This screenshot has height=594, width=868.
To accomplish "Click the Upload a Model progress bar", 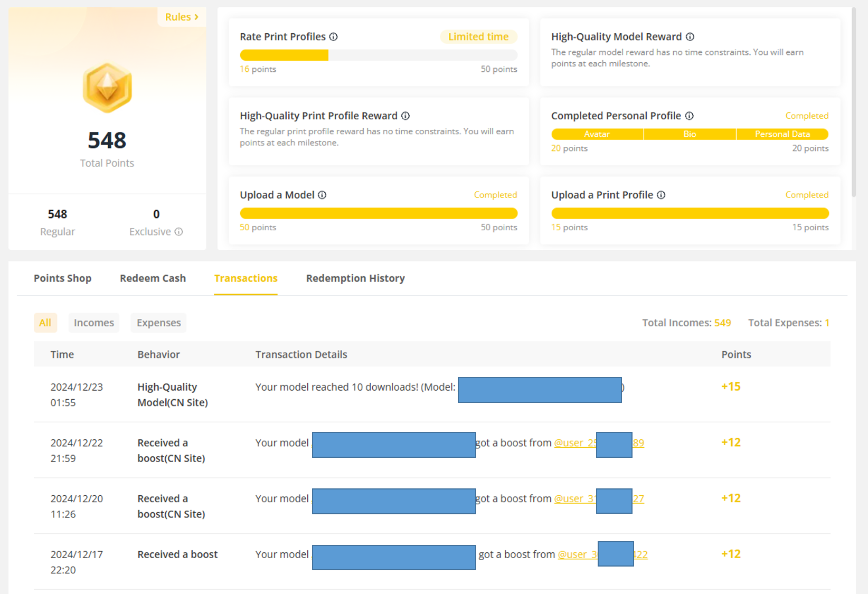I will (379, 213).
